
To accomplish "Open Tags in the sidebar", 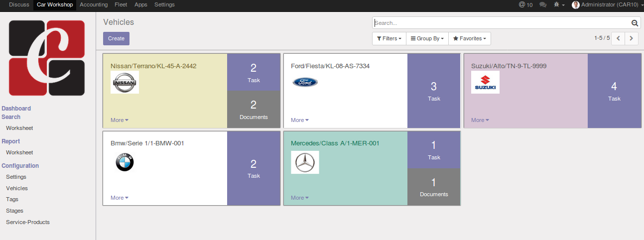I will [x=12, y=199].
